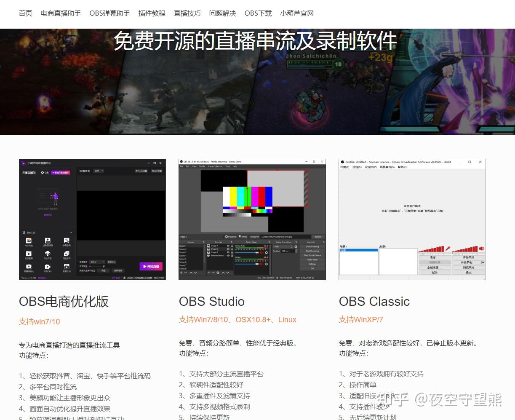The width and height of the screenshot is (515, 420).
Task: Open the OBS下载 navigation link
Action: pyautogui.click(x=258, y=13)
